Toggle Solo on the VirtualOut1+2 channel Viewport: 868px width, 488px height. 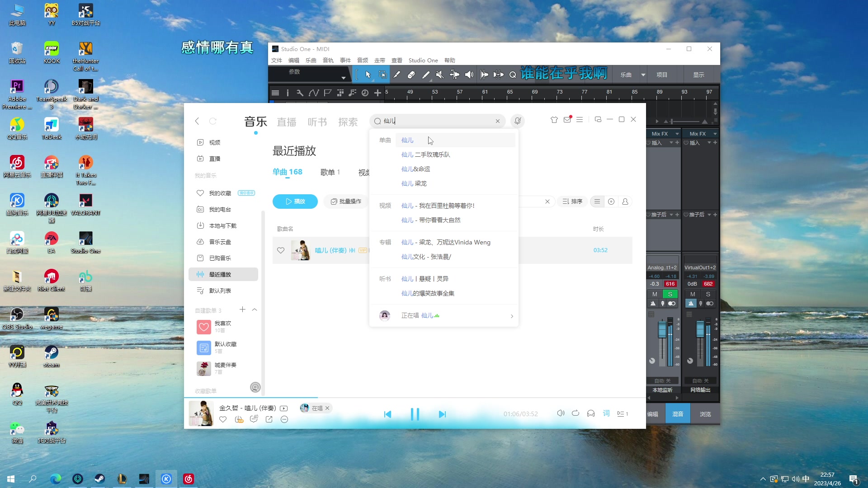[x=708, y=294]
